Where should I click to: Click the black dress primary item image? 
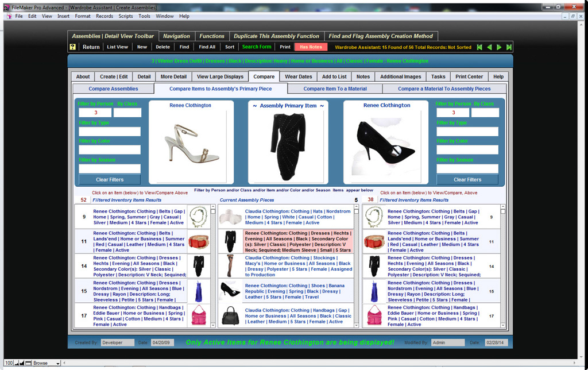288,147
